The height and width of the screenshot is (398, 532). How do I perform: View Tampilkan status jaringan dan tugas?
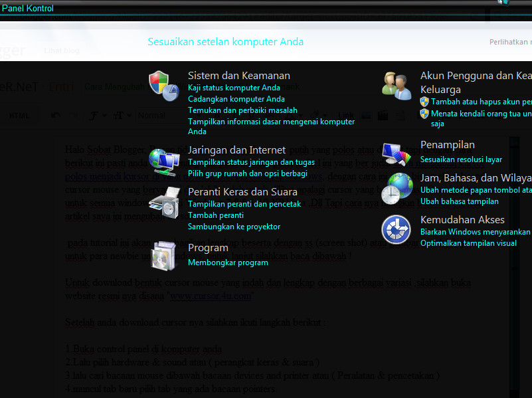tap(251, 162)
